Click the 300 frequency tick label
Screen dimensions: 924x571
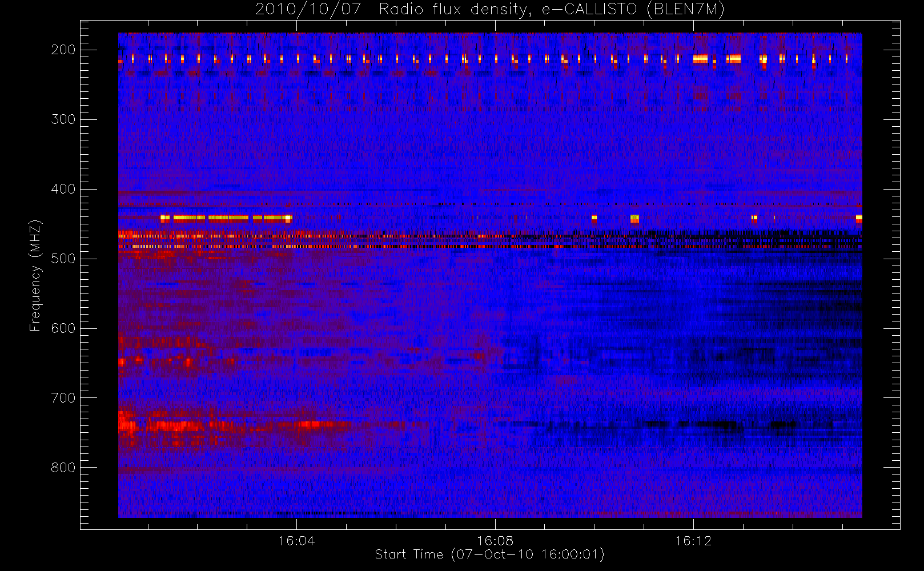pos(63,119)
